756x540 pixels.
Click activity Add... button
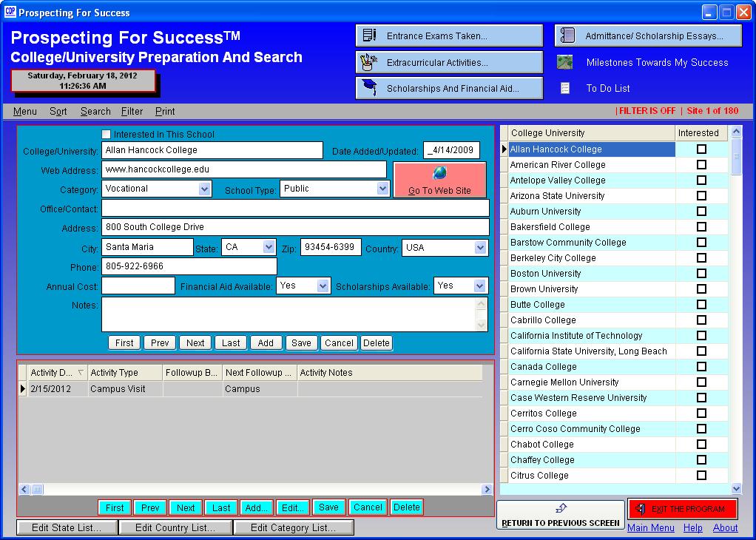(x=257, y=507)
